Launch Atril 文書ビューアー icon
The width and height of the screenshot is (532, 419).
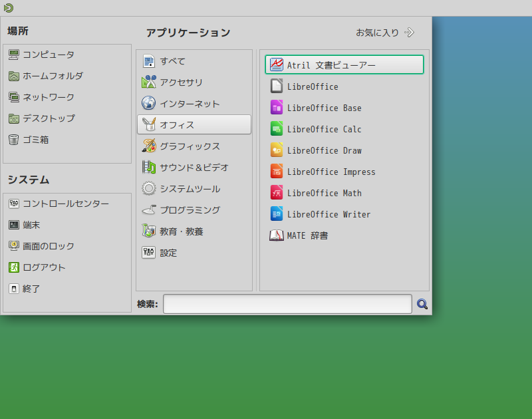pos(277,65)
